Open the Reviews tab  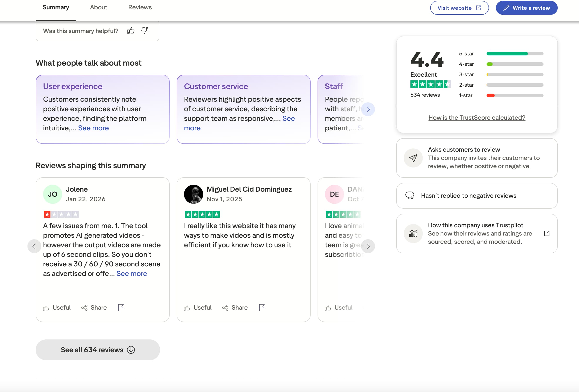point(140,7)
